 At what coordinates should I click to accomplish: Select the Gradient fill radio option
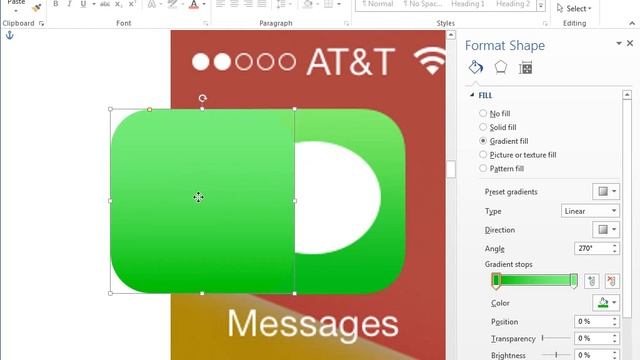tap(483, 141)
